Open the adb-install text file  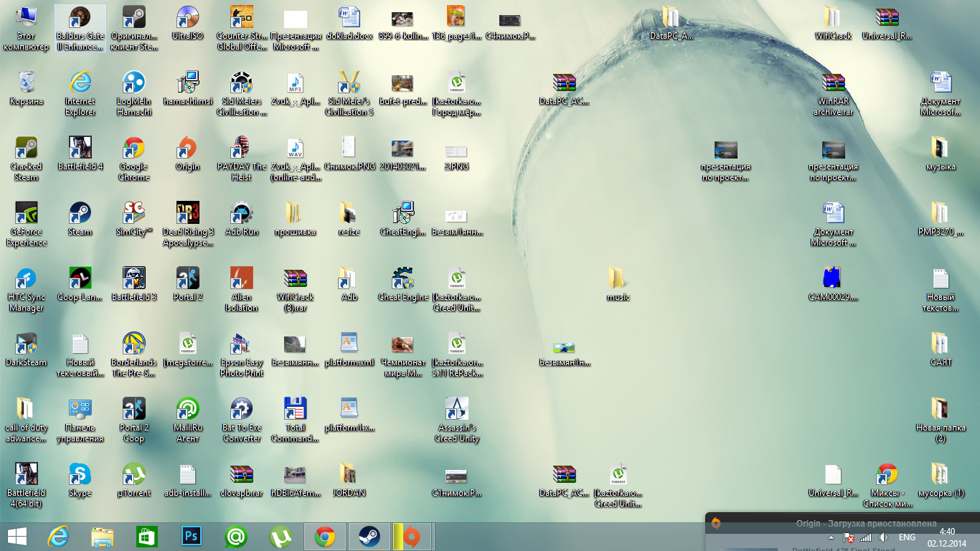click(188, 480)
